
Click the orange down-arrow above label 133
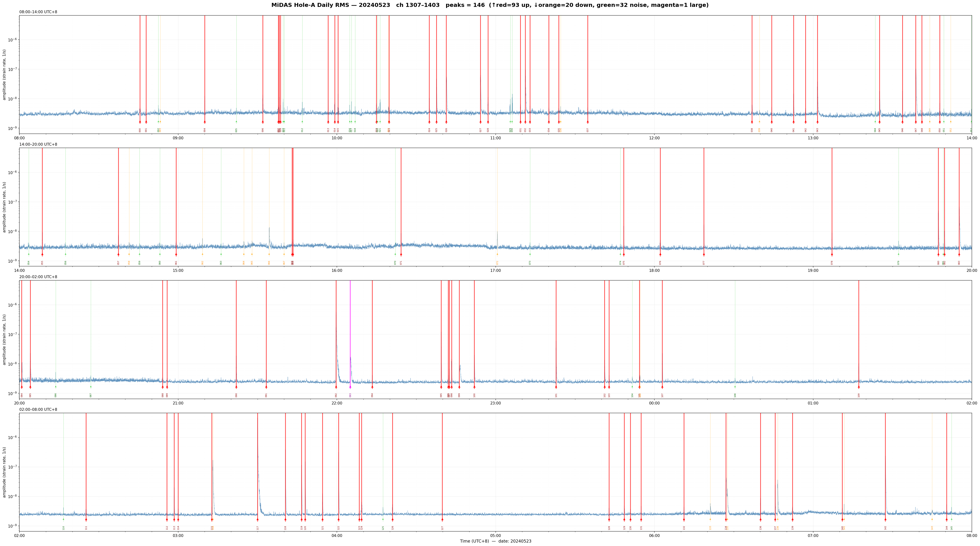pyautogui.click(x=710, y=519)
